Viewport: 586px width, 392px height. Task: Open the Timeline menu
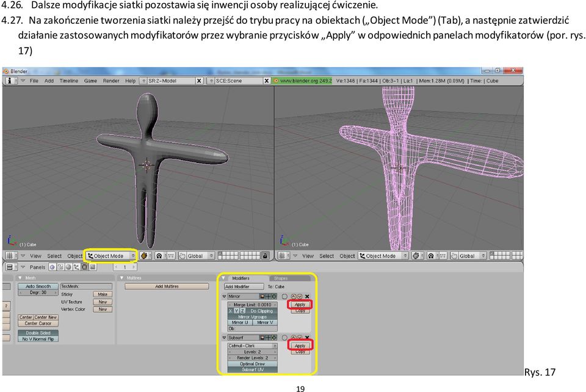tap(69, 81)
